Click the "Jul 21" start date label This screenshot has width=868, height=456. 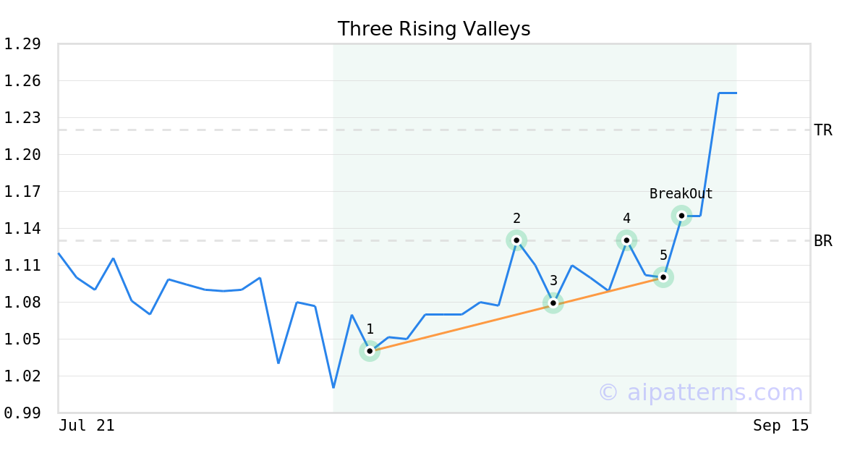[87, 426]
